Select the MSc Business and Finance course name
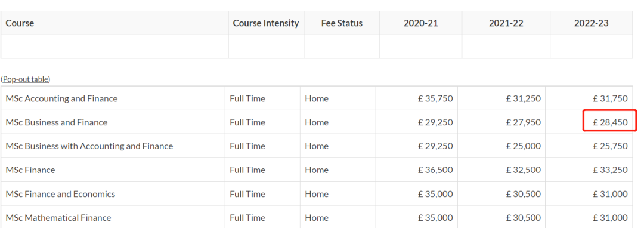This screenshot has height=228, width=644. pos(56,122)
